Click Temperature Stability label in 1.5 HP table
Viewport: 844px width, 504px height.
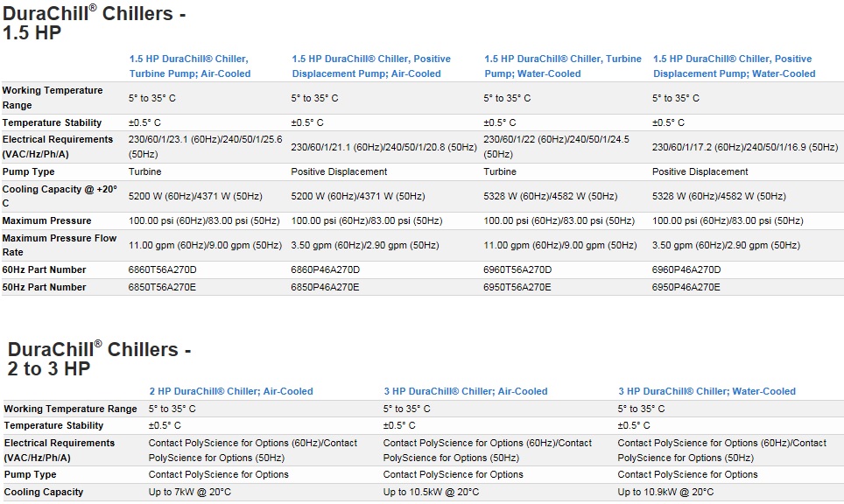tap(52, 122)
